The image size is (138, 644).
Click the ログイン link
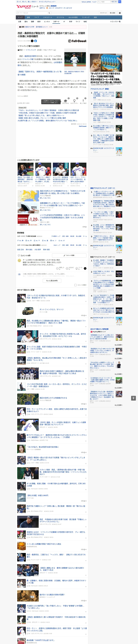click(42, 8)
